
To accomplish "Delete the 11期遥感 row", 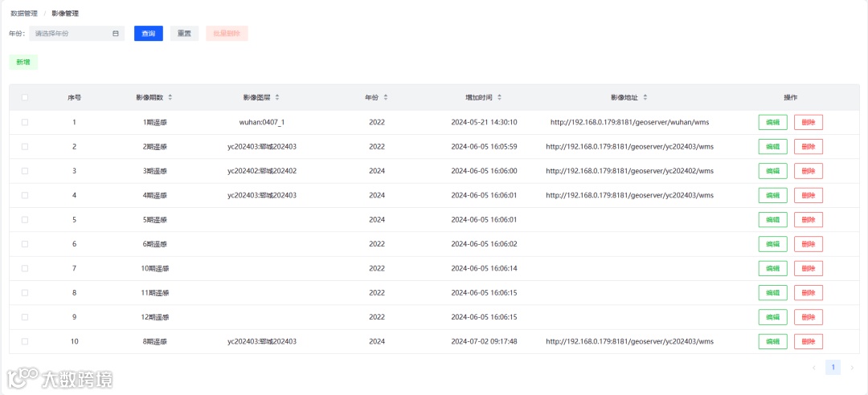I will (x=809, y=293).
